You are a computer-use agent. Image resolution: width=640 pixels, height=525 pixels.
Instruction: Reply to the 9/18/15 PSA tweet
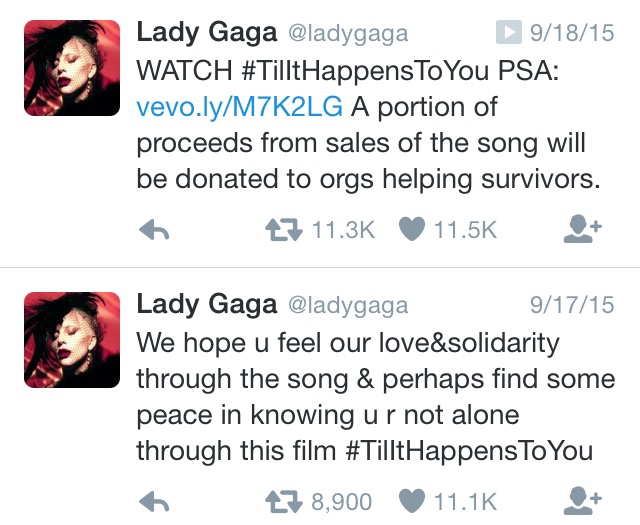click(x=154, y=230)
